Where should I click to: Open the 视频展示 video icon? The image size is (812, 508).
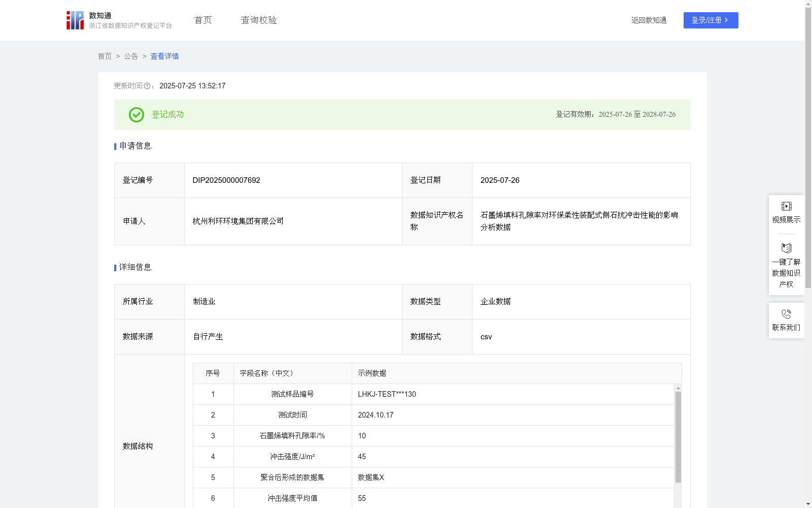coord(786,206)
